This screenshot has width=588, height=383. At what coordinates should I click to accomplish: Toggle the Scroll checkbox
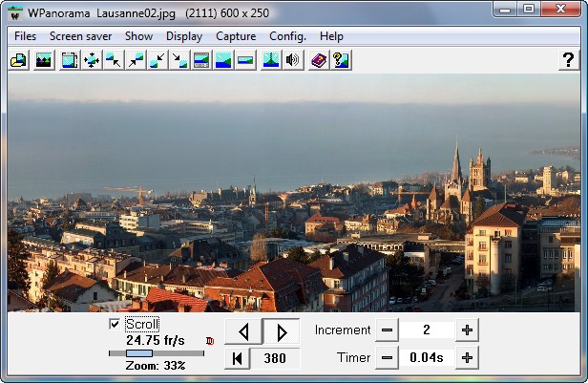[115, 324]
